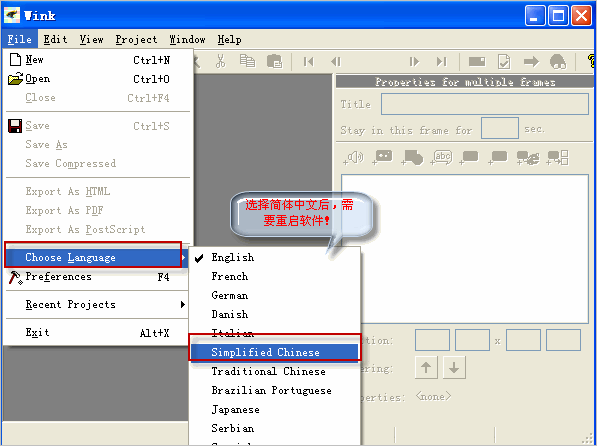Image resolution: width=597 pixels, height=446 pixels.
Task: Select Export As HTML entry
Action: click(x=97, y=191)
